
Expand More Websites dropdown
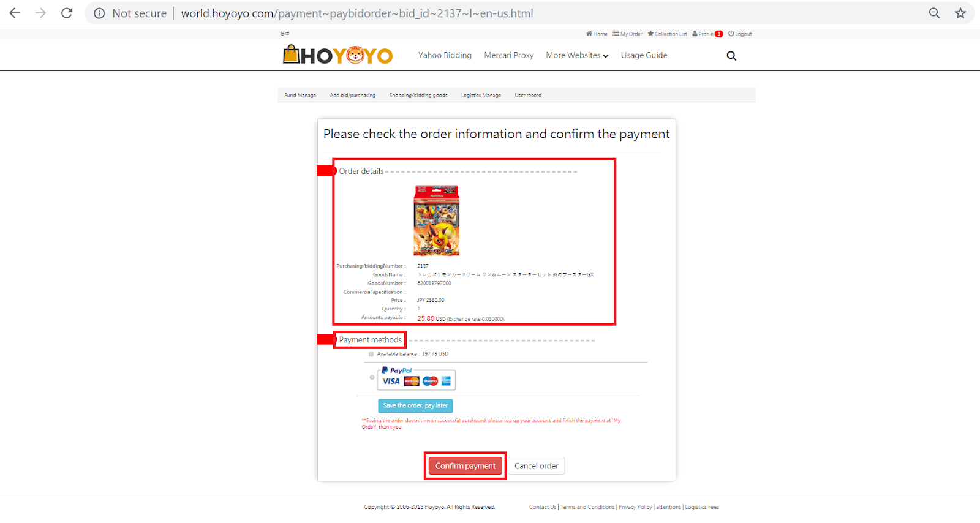pyautogui.click(x=577, y=55)
